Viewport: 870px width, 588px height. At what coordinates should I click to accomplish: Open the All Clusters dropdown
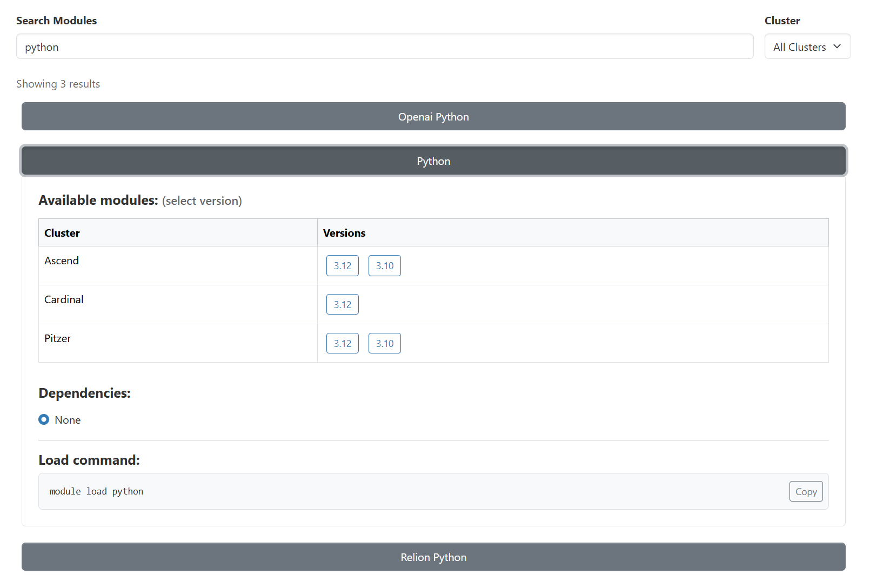point(807,46)
